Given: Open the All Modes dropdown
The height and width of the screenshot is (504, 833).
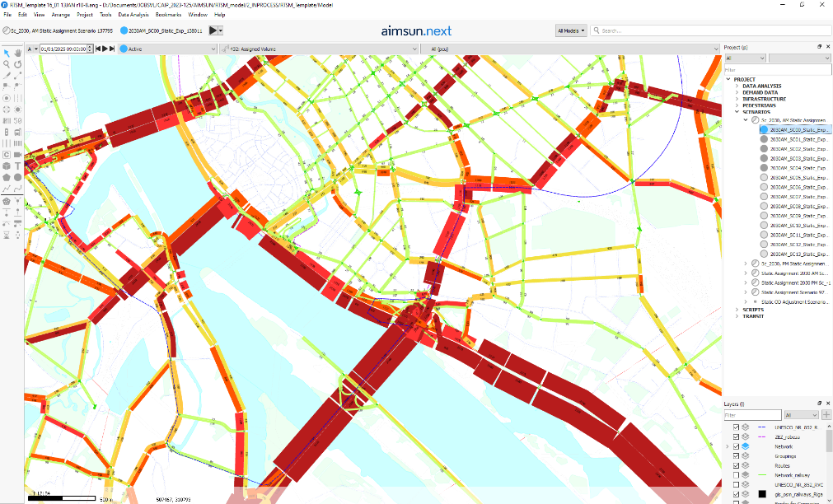Looking at the screenshot, I should [572, 30].
